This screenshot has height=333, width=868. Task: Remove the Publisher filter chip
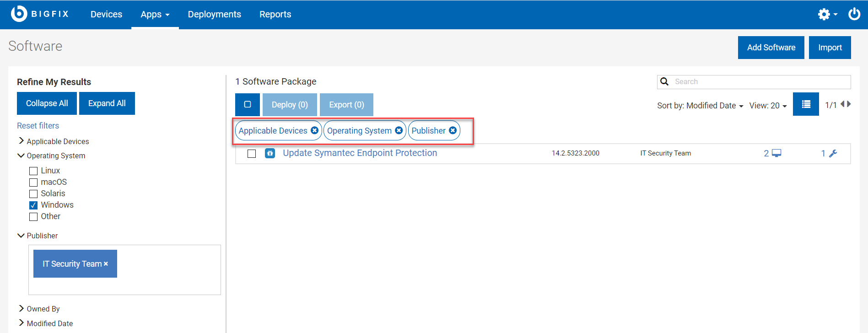pyautogui.click(x=453, y=130)
